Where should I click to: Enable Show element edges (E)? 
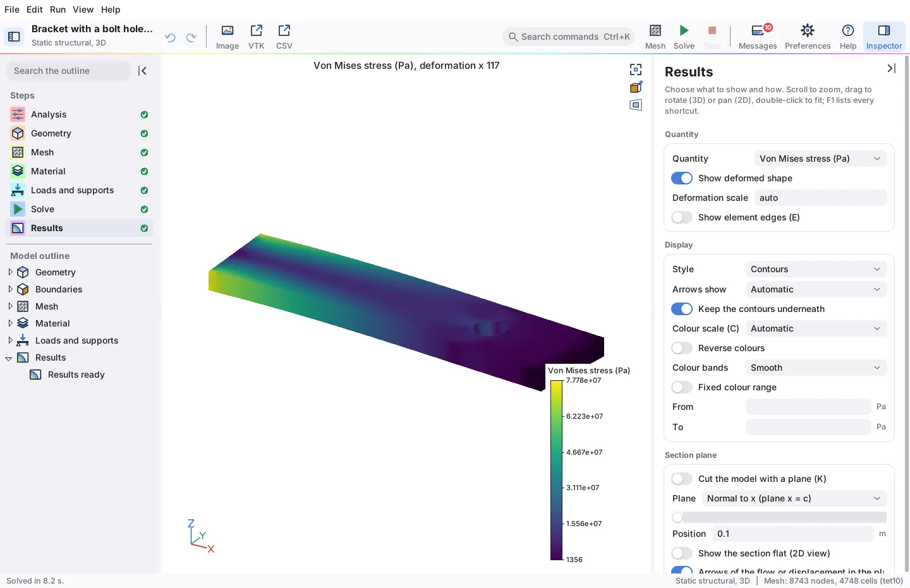click(682, 217)
